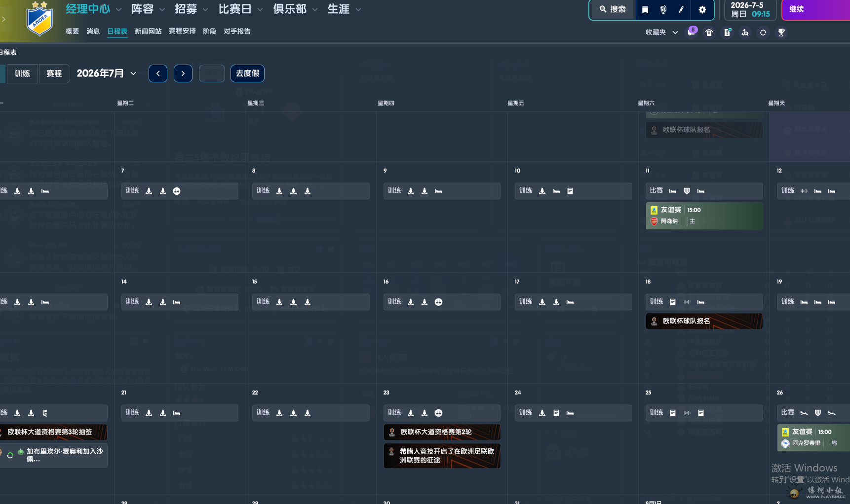
Task: Click the circular transfer arrows icon
Action: [x=763, y=33]
